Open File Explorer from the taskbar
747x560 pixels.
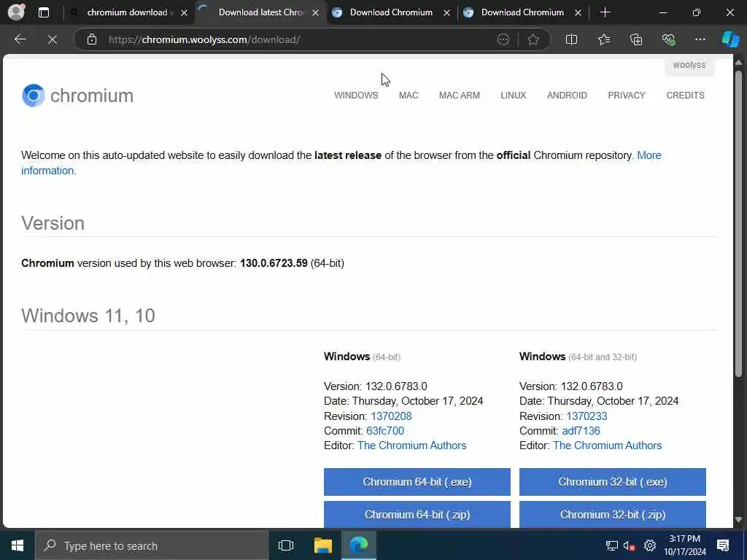323,545
